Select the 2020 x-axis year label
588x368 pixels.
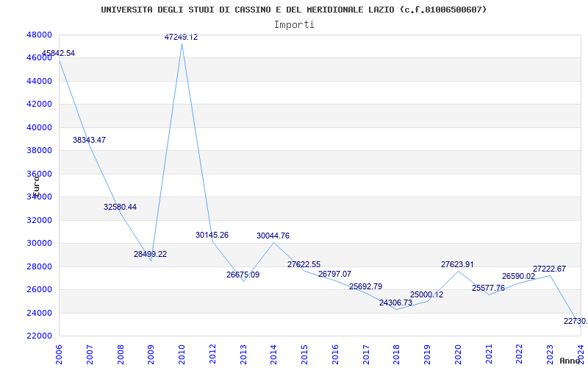pyautogui.click(x=458, y=355)
